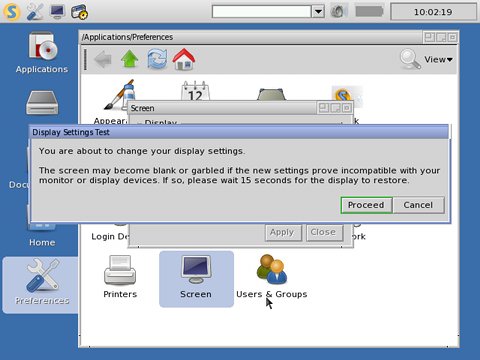
Task: Select the calendar date preferences icon
Action: (195, 91)
